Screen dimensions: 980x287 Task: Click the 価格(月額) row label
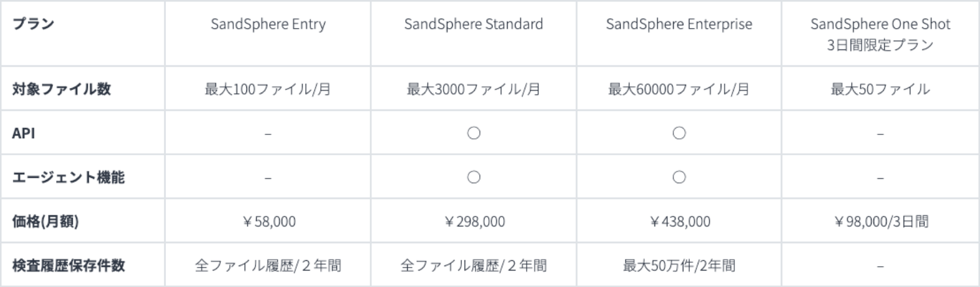pos(46,222)
